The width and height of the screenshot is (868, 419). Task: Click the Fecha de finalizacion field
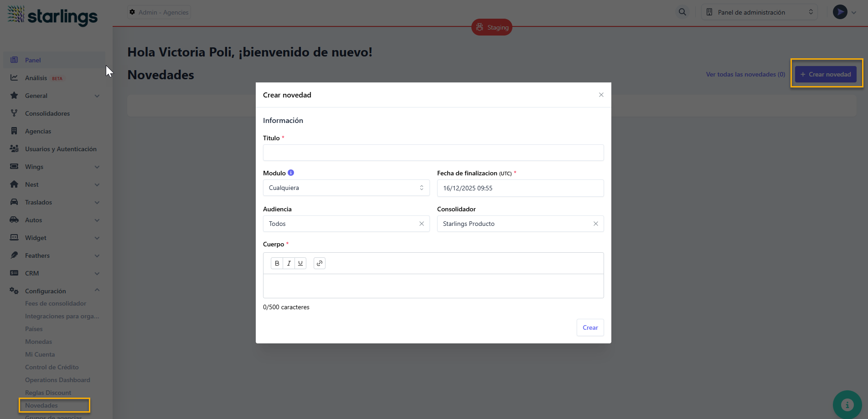[x=520, y=188]
